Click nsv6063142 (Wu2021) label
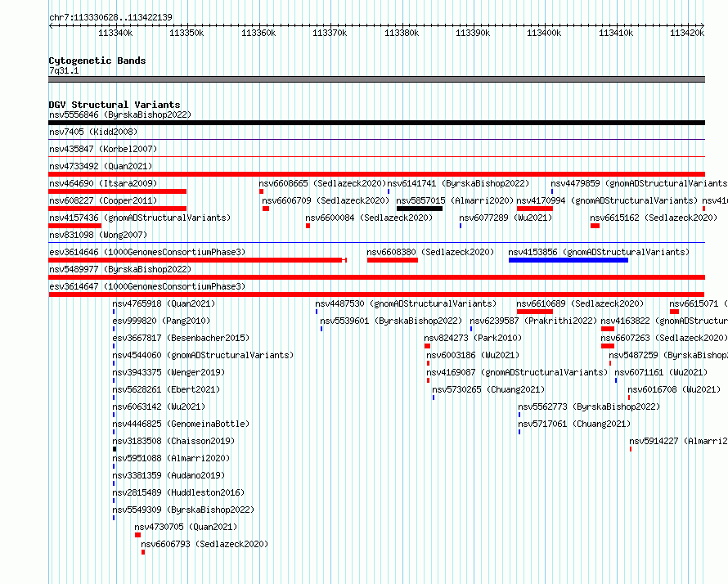Screen dimensions: 728x584 159,407
